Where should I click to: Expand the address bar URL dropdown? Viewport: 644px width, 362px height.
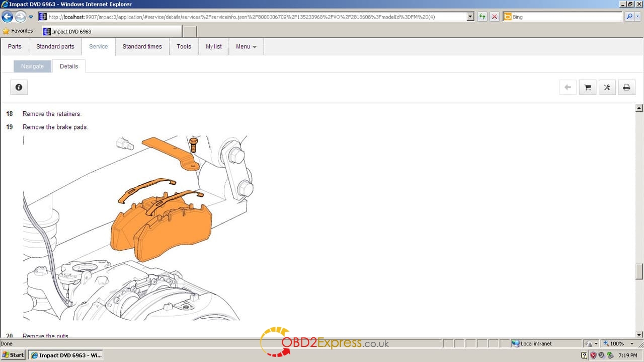tap(470, 17)
